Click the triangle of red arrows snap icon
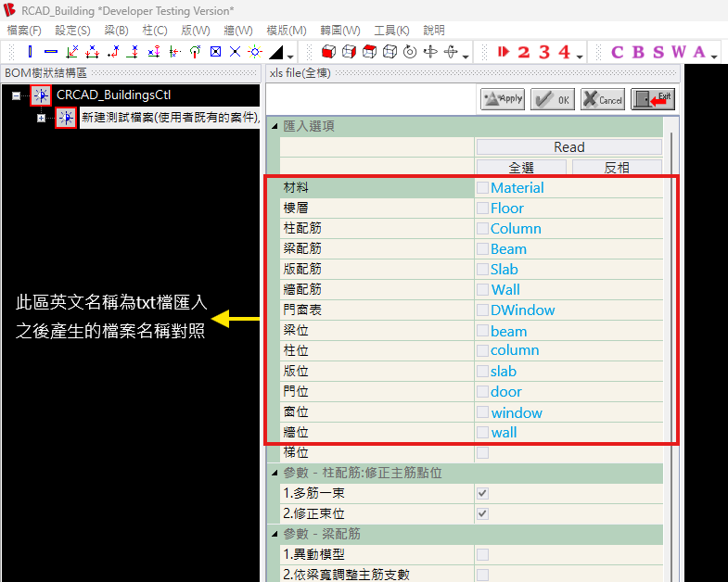The image size is (728, 582). tap(92, 52)
